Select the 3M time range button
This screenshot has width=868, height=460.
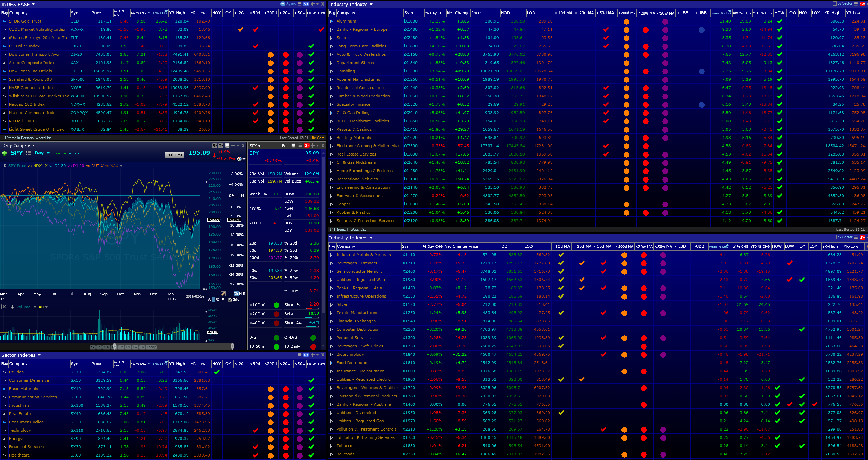point(121,347)
